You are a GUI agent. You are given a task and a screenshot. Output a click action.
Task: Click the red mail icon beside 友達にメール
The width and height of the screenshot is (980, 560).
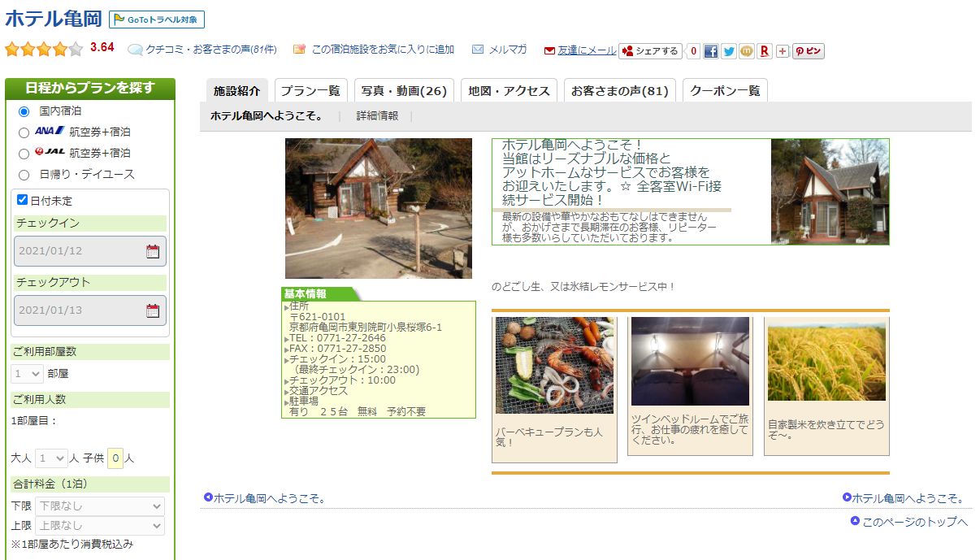click(x=550, y=50)
